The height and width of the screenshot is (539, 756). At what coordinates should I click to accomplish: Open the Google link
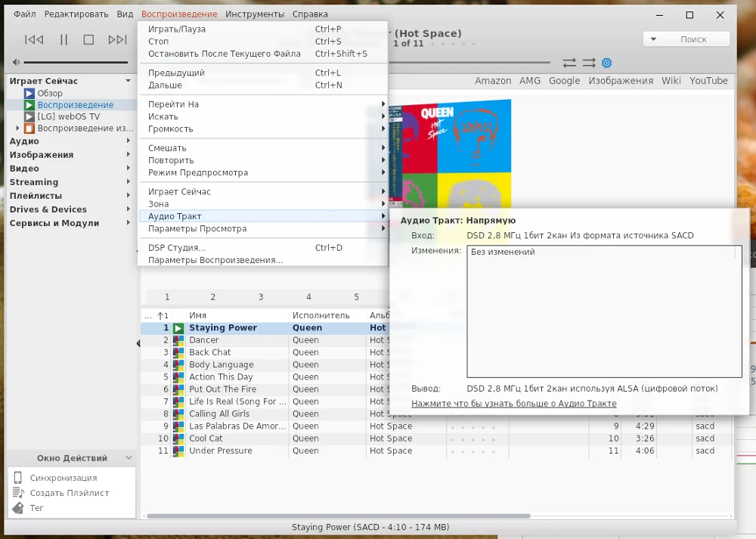click(x=564, y=81)
